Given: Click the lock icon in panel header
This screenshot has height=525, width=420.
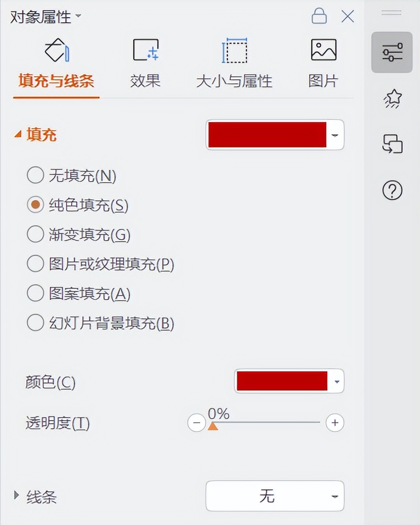Looking at the screenshot, I should [319, 16].
